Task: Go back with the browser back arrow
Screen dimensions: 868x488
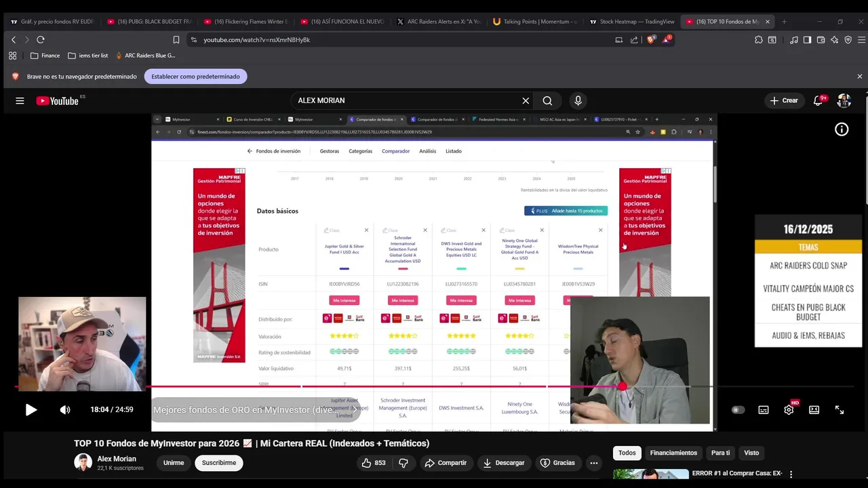Action: [x=13, y=40]
